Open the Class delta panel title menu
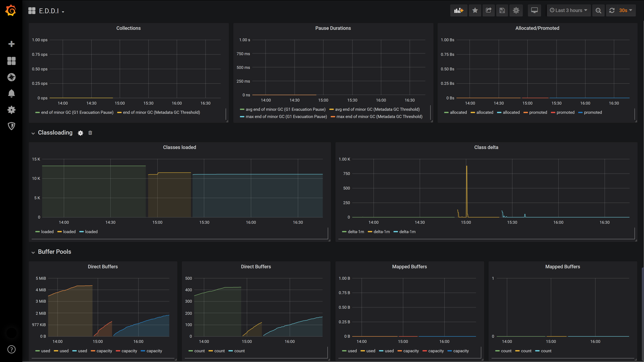This screenshot has height=362, width=644. coord(486,147)
